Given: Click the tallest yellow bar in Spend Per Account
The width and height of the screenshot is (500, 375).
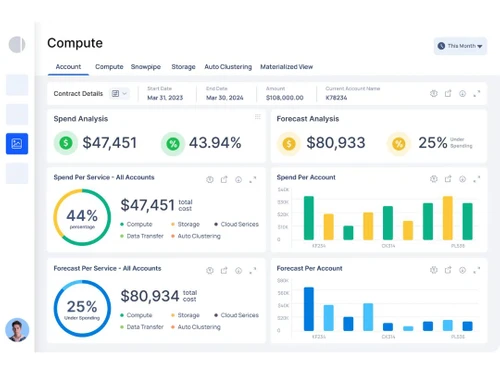Looking at the screenshot, I should [x=448, y=218].
